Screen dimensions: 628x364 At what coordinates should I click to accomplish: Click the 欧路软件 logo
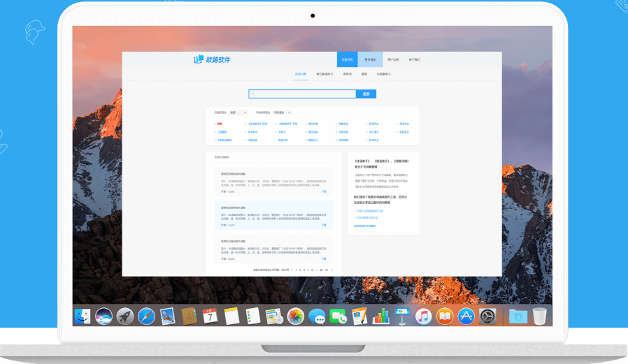coord(213,59)
